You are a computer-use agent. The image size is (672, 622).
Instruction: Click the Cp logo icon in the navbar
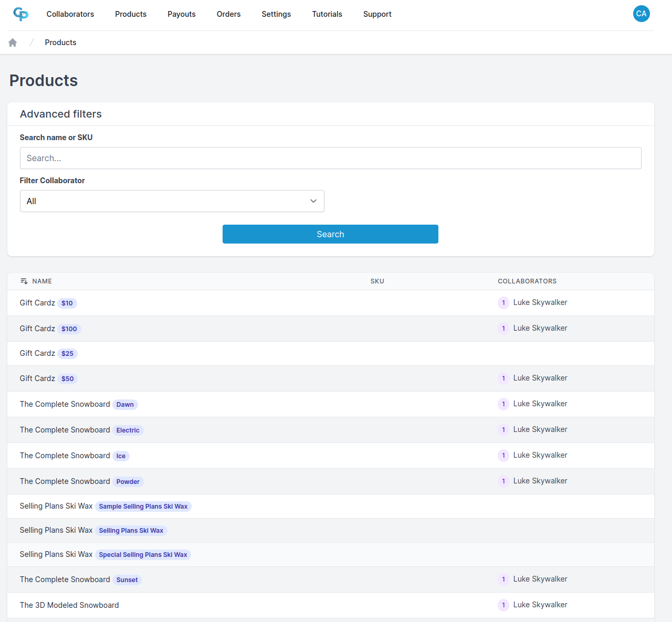tap(21, 14)
